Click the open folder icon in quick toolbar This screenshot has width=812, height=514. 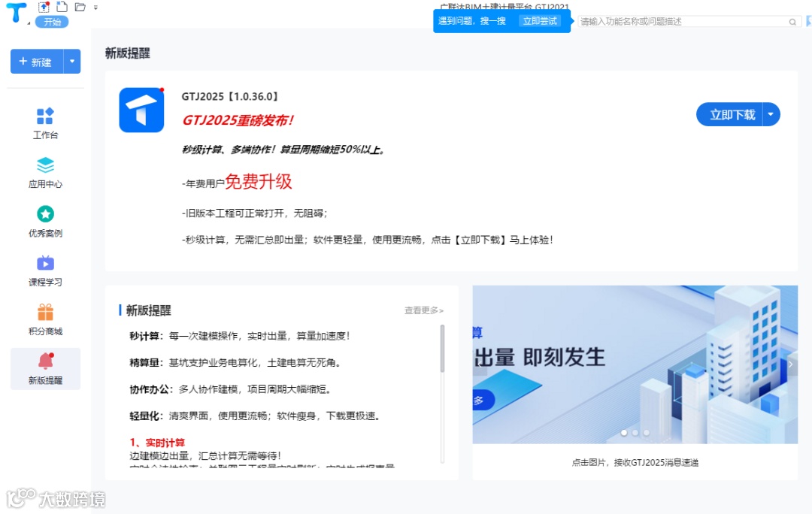(x=80, y=7)
